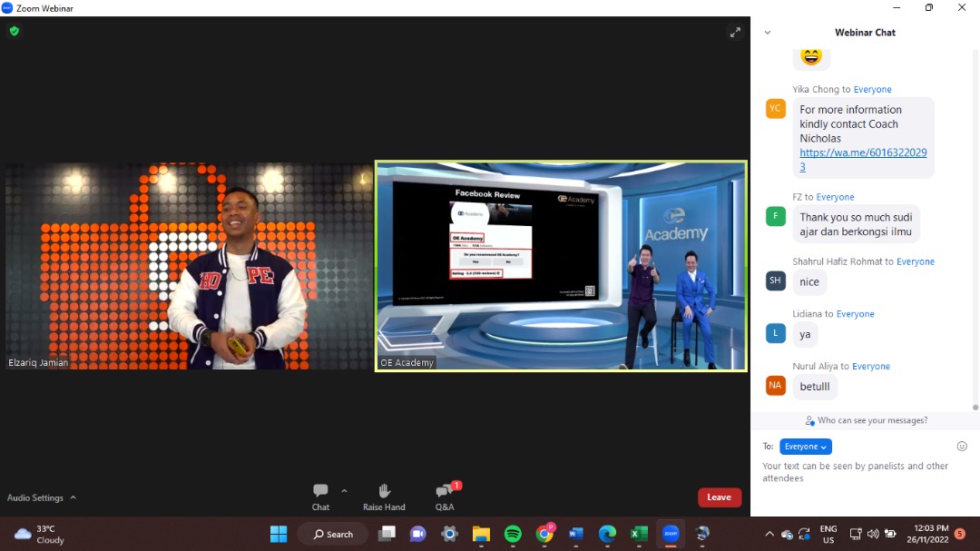Open the Q&A panel
This screenshot has height=551, width=980.
pos(445,496)
